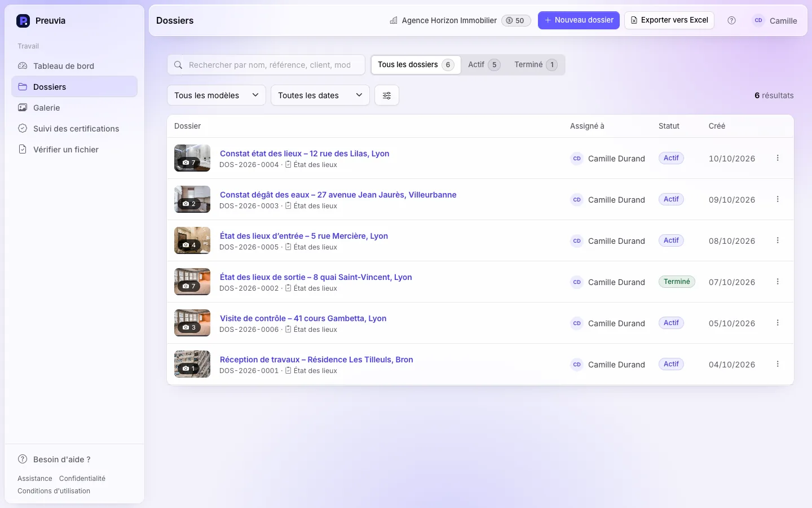Open dossier Réception de travaux Les Tilleuls
Image resolution: width=812 pixels, height=508 pixels.
tap(316, 360)
